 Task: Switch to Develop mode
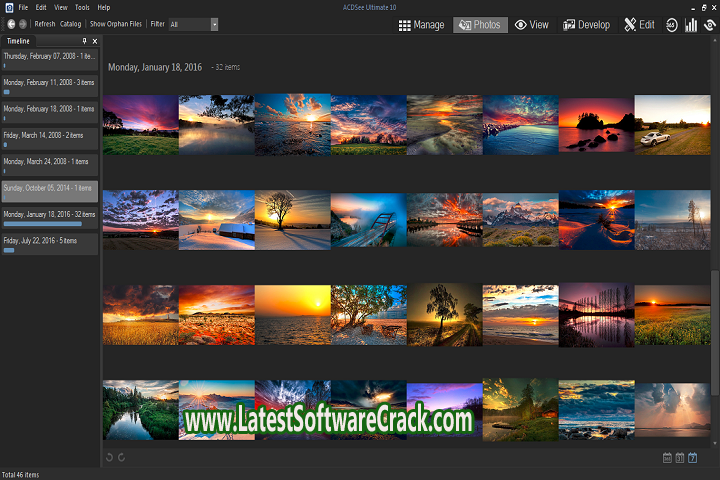point(586,25)
